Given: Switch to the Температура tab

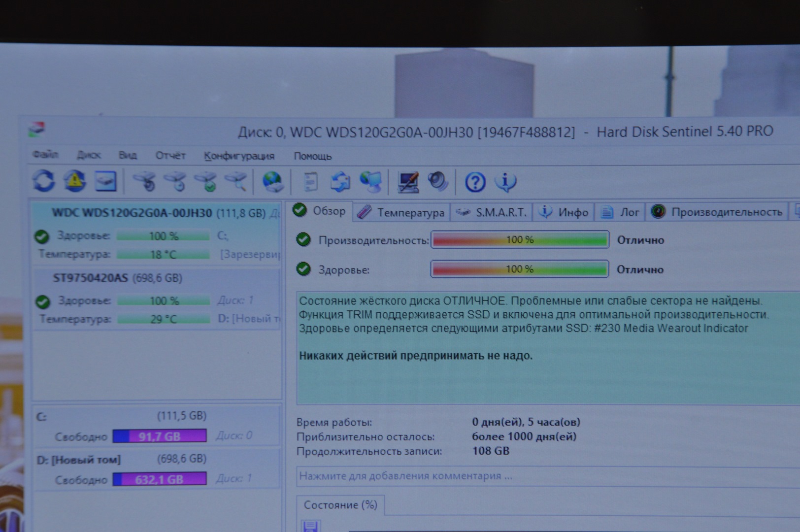Looking at the screenshot, I should [x=402, y=212].
